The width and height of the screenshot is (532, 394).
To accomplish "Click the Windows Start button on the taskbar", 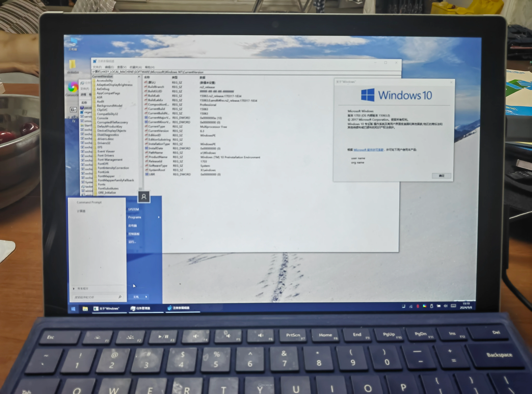I will coord(73,309).
